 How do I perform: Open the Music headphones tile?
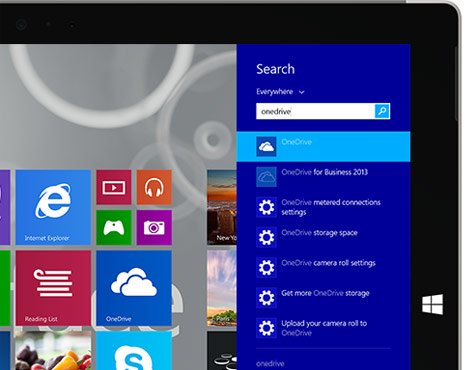[154, 187]
